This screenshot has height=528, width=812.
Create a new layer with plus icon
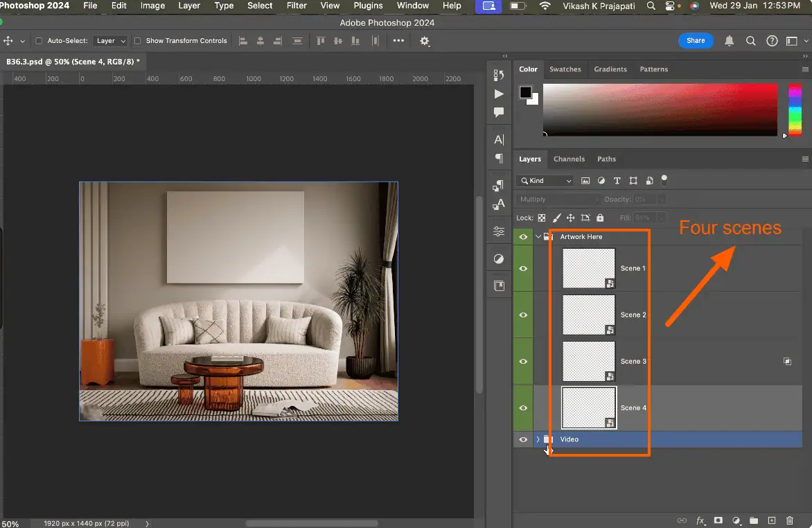[x=772, y=520]
